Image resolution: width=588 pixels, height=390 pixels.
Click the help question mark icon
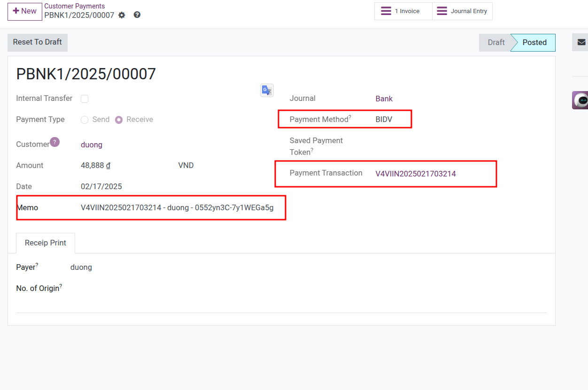click(137, 15)
